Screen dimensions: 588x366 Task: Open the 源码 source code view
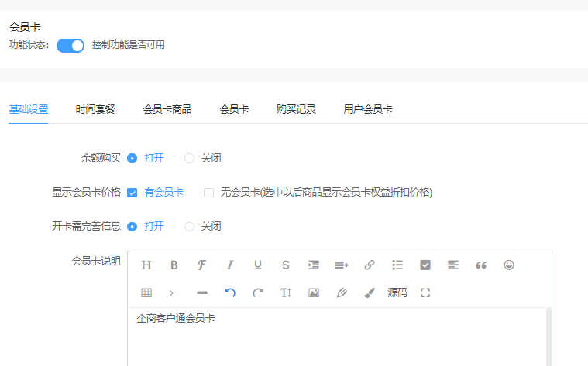pos(397,292)
